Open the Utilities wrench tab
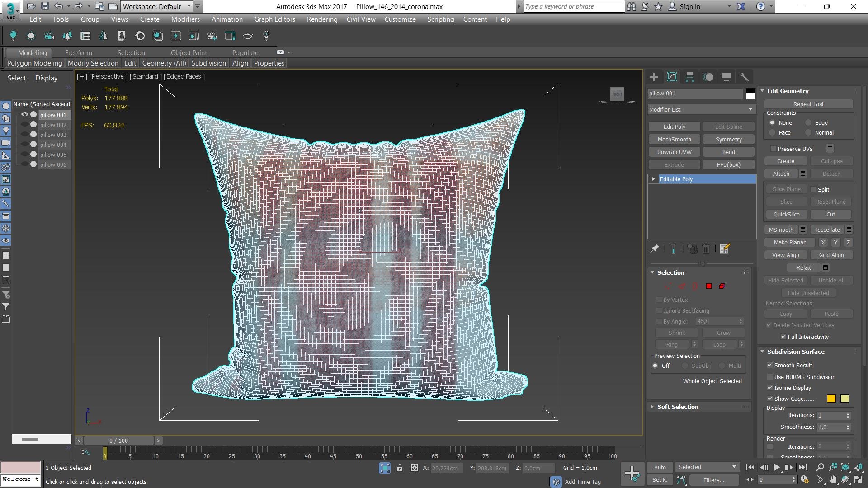The image size is (868, 488). 744,77
